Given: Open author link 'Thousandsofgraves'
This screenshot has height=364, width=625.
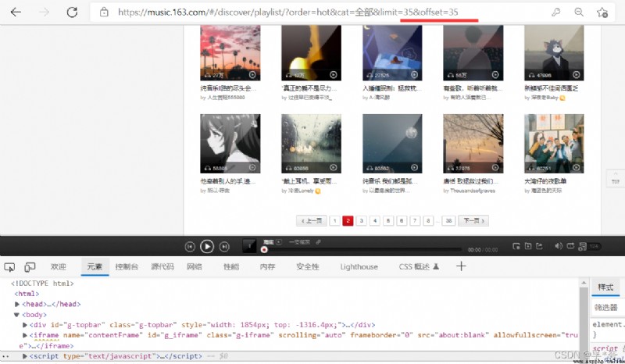Looking at the screenshot, I should 473,191.
